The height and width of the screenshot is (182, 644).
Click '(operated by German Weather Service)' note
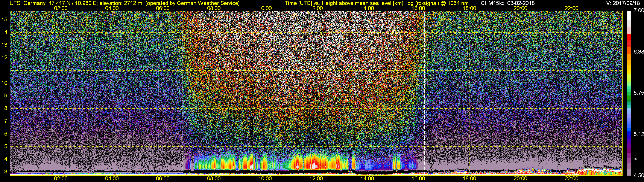193,3
